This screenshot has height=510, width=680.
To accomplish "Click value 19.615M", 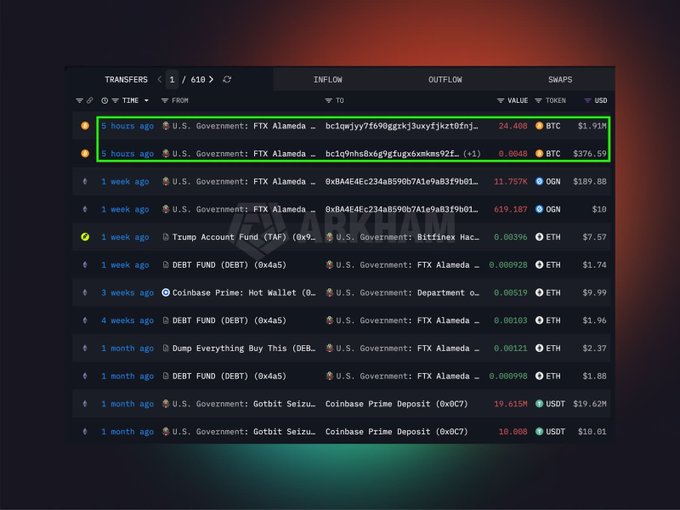I will click(510, 404).
